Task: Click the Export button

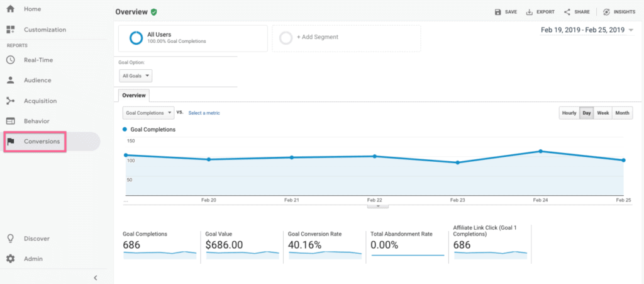Action: pyautogui.click(x=540, y=12)
